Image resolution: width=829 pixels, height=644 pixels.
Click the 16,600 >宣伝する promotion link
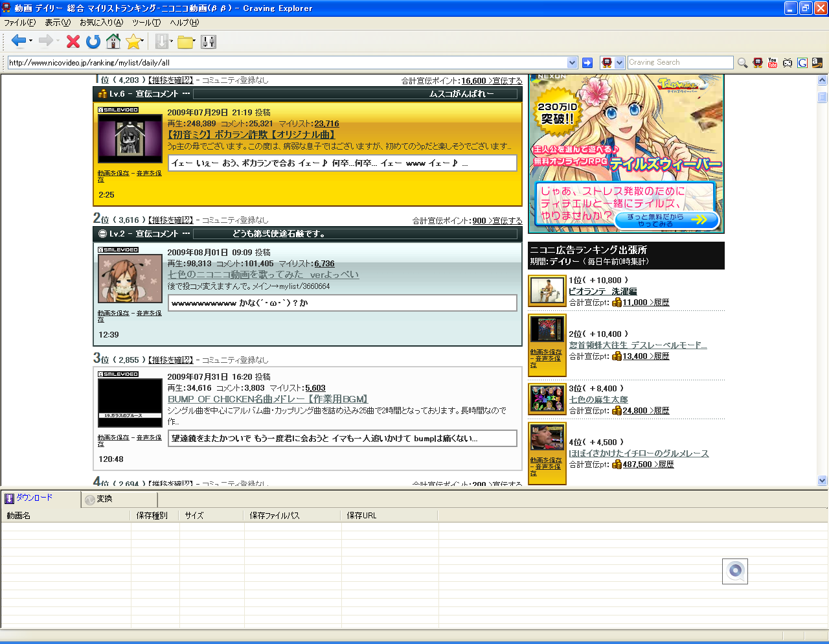[492, 81]
